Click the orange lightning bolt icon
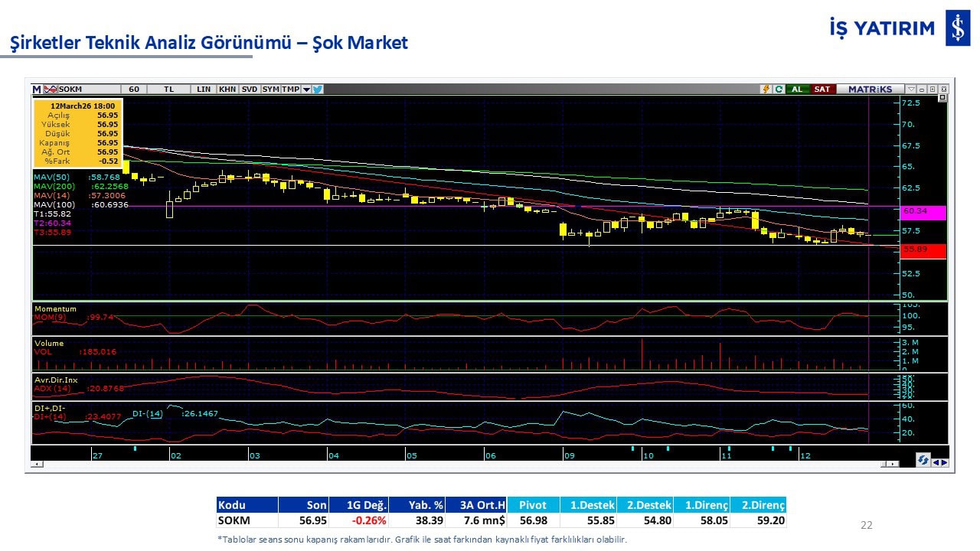Viewport: 980px width, 551px height. 765,89
